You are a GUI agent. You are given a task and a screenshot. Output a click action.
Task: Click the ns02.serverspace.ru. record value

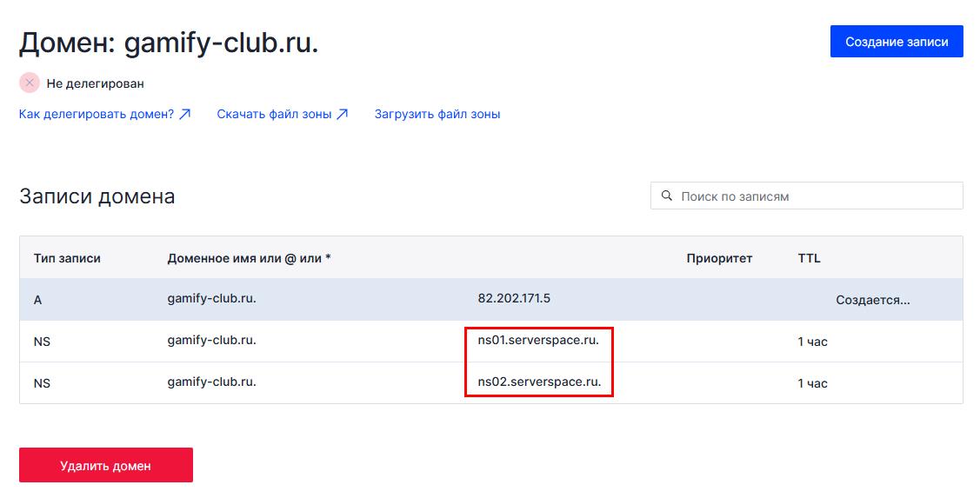click(539, 382)
